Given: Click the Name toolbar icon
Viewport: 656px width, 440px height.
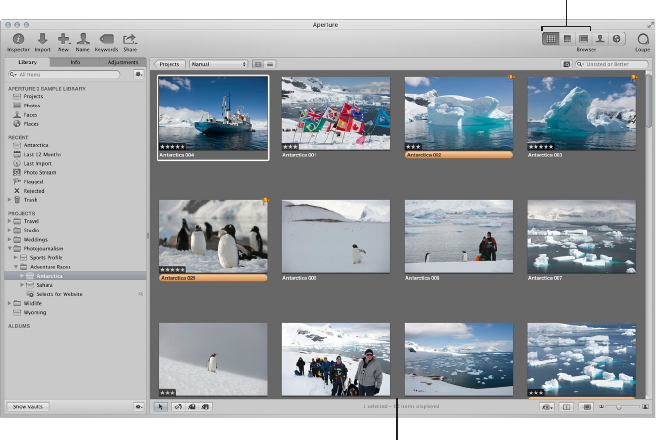Looking at the screenshot, I should (82, 38).
